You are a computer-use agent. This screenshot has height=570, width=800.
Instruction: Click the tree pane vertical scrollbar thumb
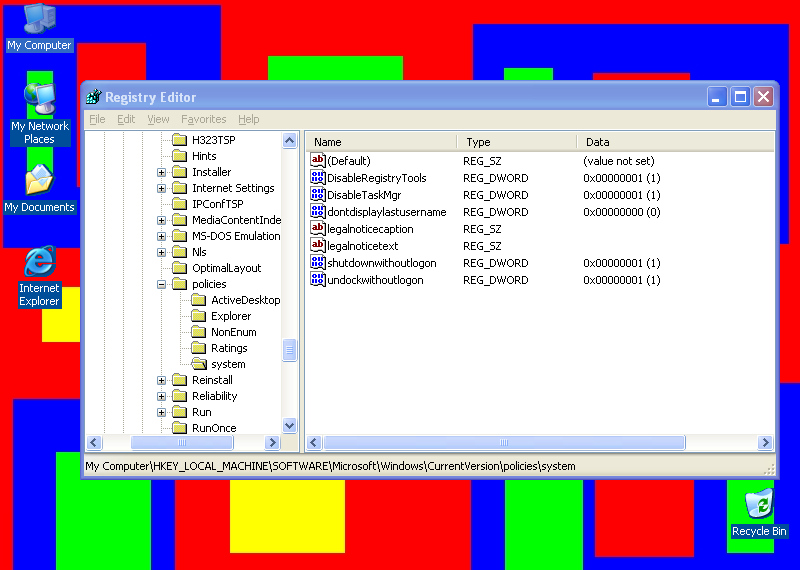289,350
